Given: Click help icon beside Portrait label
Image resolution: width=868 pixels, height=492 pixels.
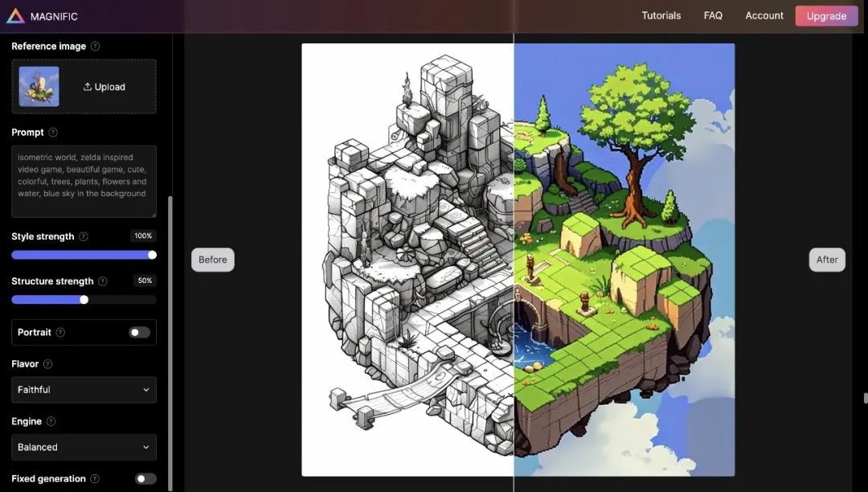Looking at the screenshot, I should (x=60, y=333).
